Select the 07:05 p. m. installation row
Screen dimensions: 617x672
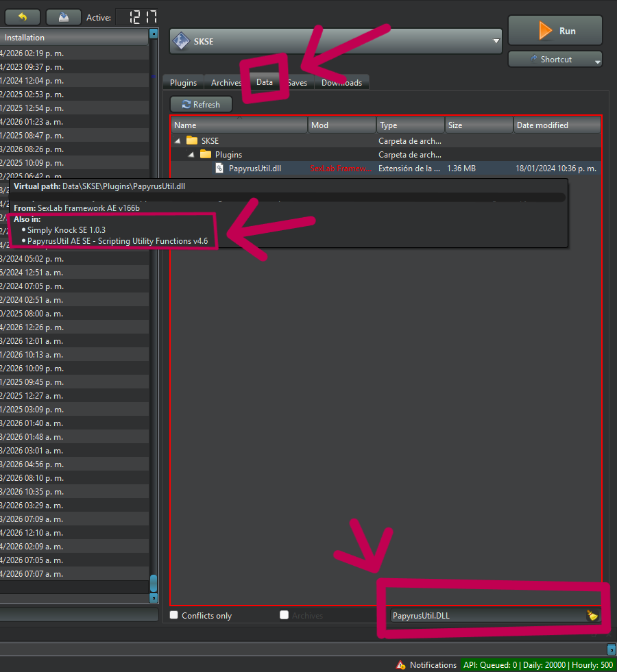tap(74, 286)
